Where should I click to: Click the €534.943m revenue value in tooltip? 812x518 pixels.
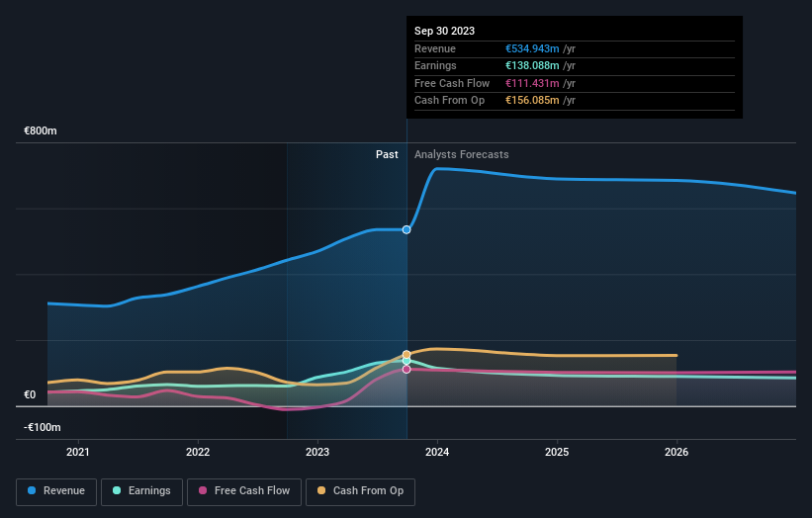[x=532, y=48]
